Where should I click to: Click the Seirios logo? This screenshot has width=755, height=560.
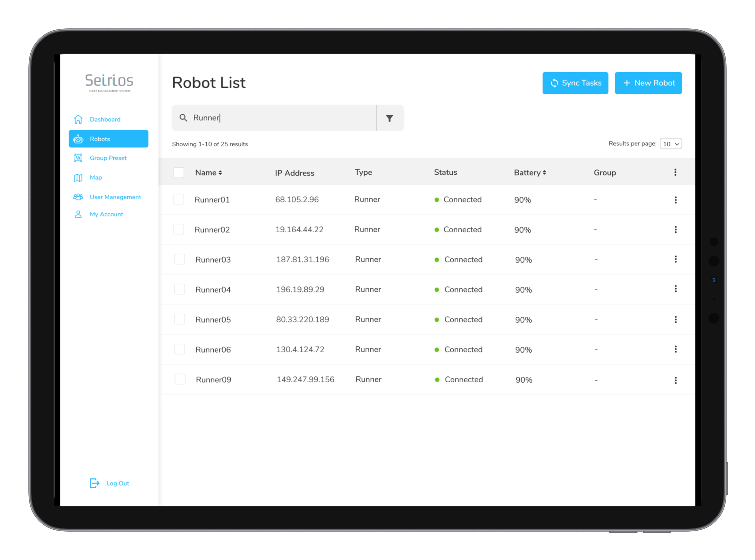(x=109, y=82)
